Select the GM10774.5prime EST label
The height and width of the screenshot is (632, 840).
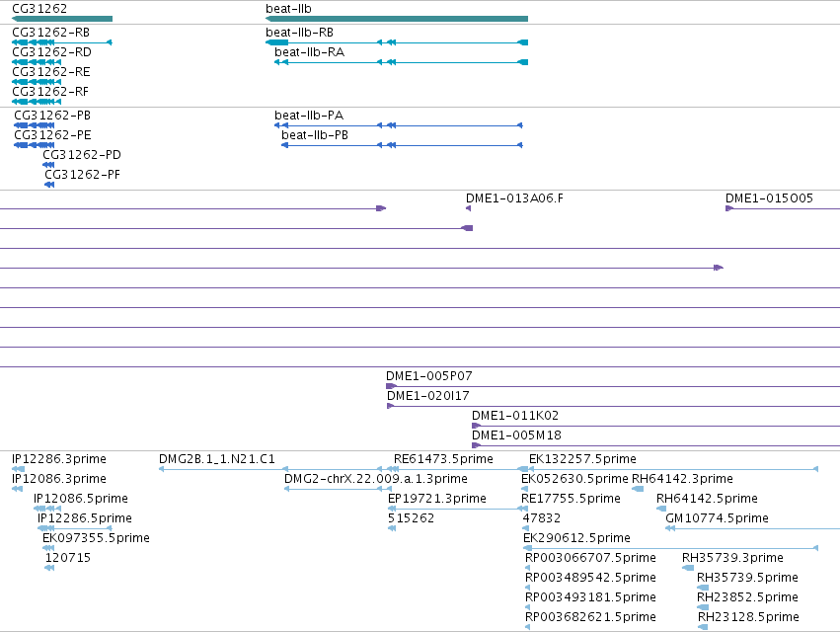coord(717,517)
